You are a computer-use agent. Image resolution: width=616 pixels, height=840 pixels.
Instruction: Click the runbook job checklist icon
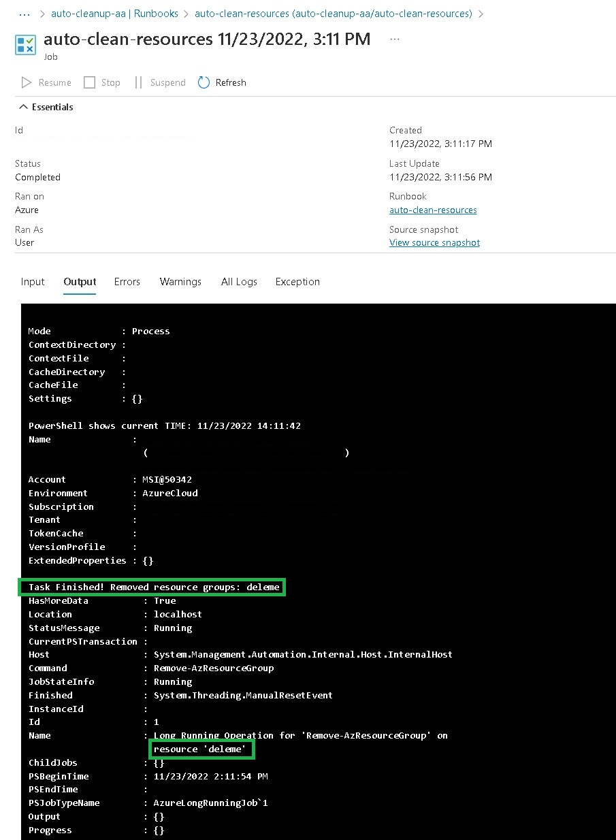(x=25, y=45)
